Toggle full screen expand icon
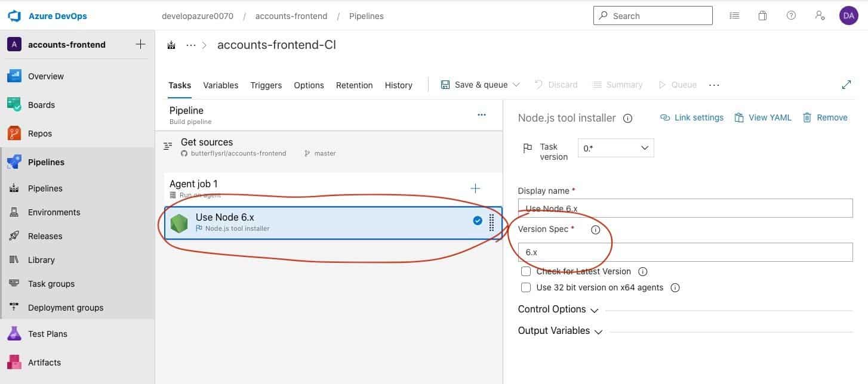868x384 pixels. click(x=846, y=85)
